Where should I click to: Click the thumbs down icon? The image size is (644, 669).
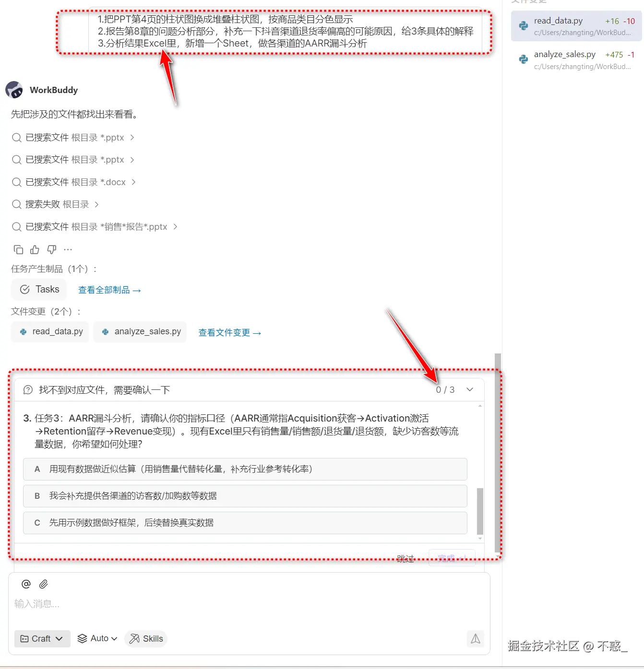52,249
